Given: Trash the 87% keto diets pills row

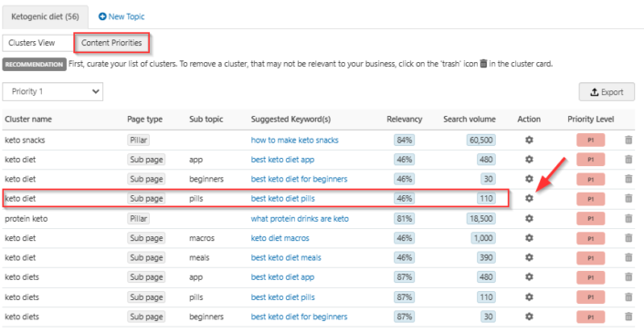Looking at the screenshot, I should tap(628, 297).
